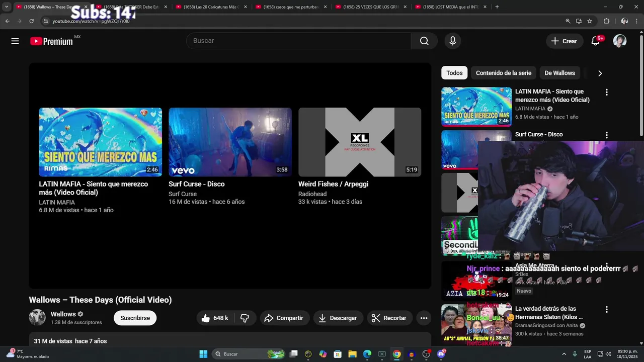Click the Compartir share button

coord(284,318)
